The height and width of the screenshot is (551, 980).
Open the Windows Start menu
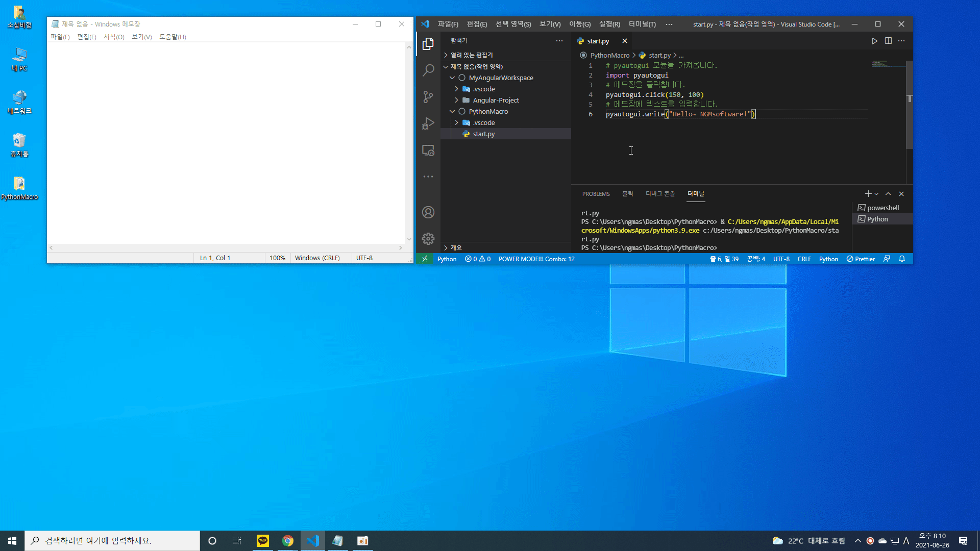[x=12, y=541]
